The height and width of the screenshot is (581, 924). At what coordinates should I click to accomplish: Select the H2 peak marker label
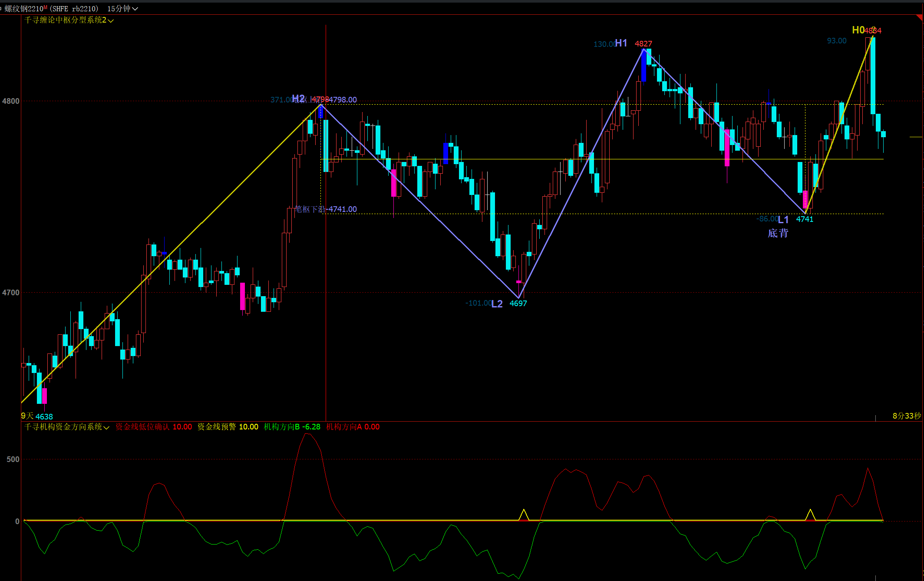click(298, 99)
